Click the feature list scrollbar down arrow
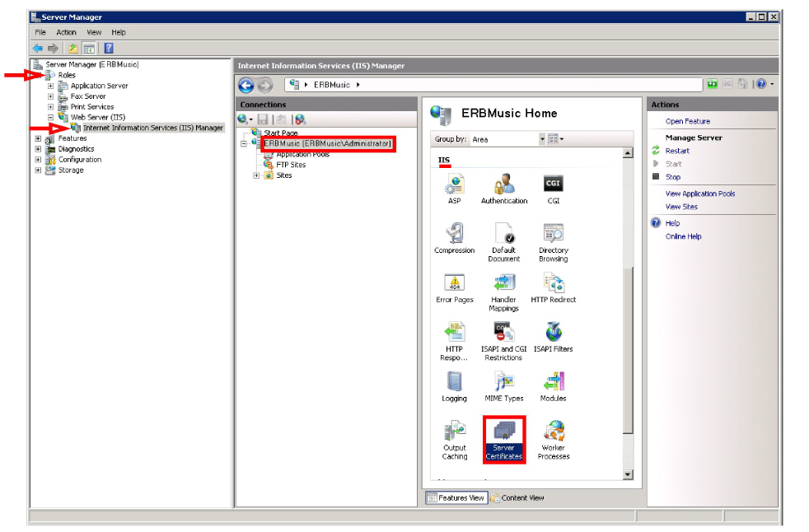This screenshot has width=809, height=532. point(628,474)
